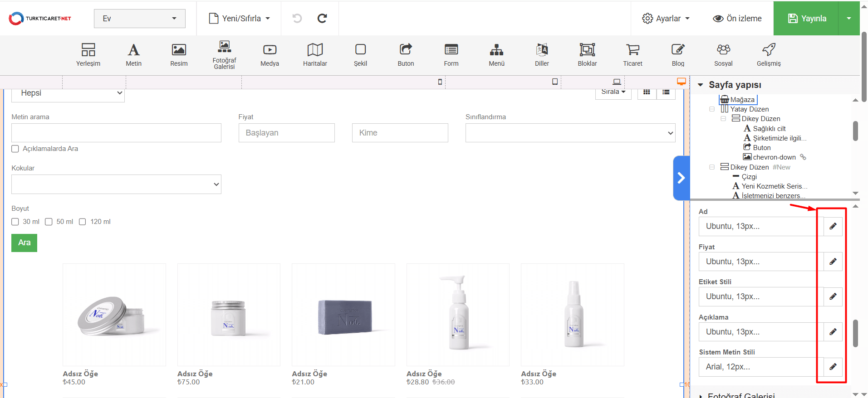868x398 pixels.
Task: Select the Yerleşim layout tool
Action: pyautogui.click(x=88, y=54)
